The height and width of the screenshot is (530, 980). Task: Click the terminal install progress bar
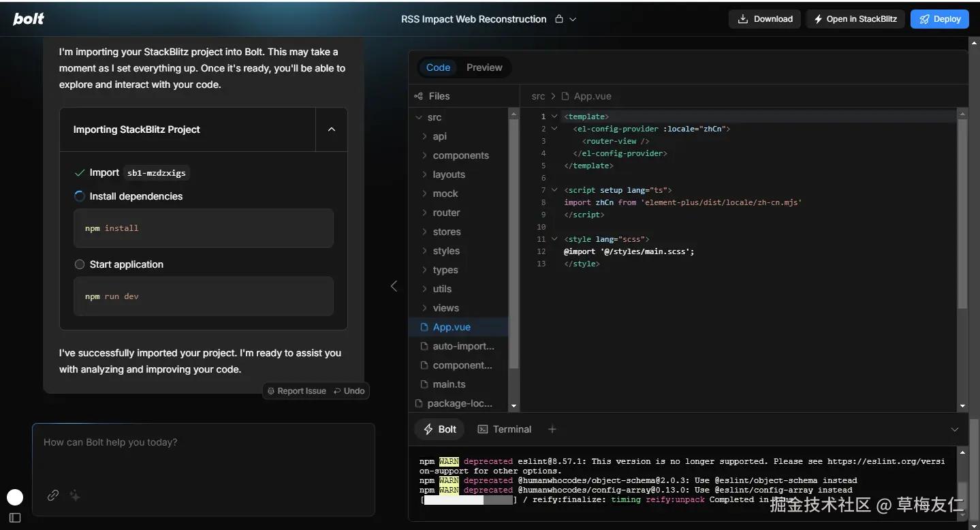tap(469, 500)
